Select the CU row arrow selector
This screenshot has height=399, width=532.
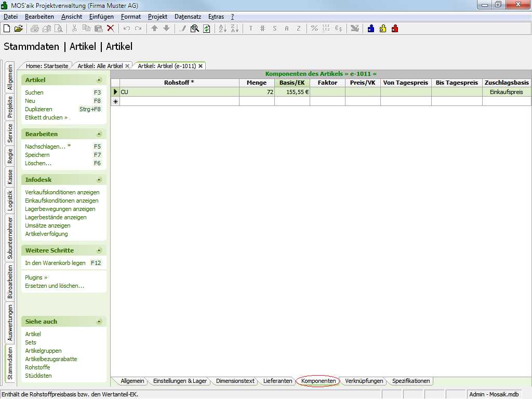pyautogui.click(x=115, y=92)
